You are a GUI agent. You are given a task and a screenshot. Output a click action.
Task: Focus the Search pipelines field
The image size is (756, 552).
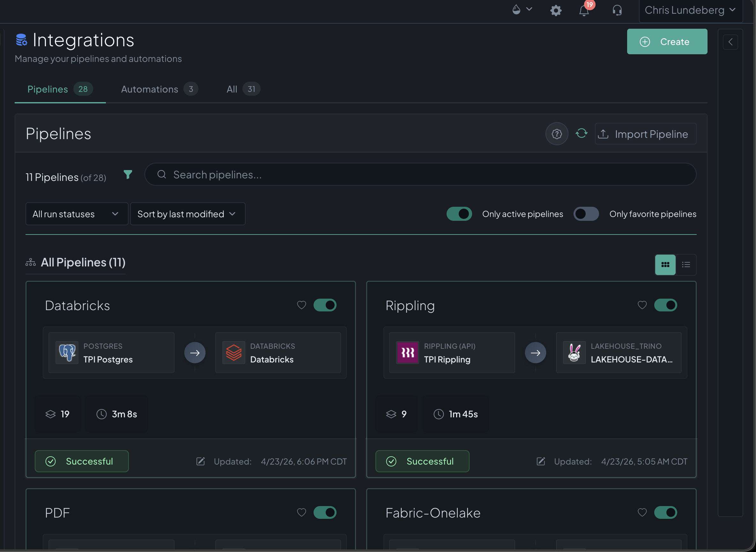tap(420, 175)
